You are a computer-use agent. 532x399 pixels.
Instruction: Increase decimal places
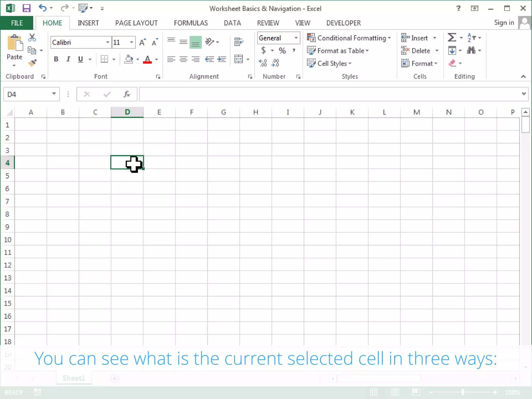(263, 63)
